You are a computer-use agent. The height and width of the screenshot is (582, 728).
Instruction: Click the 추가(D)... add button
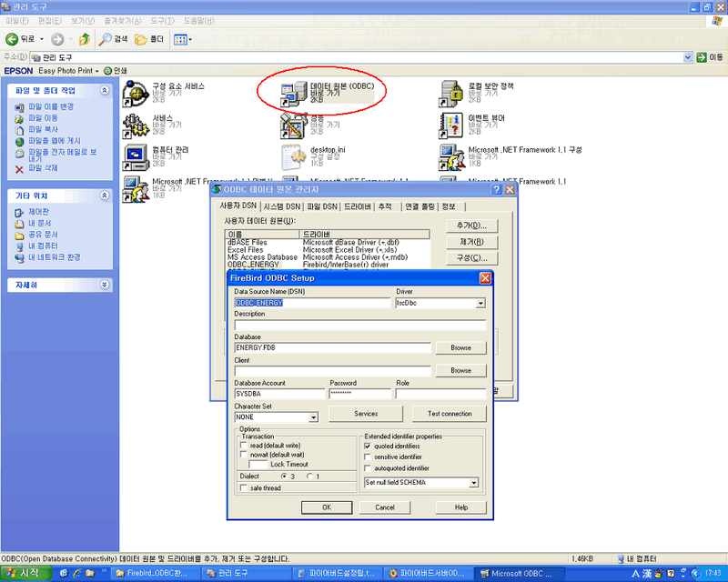pyautogui.click(x=471, y=226)
